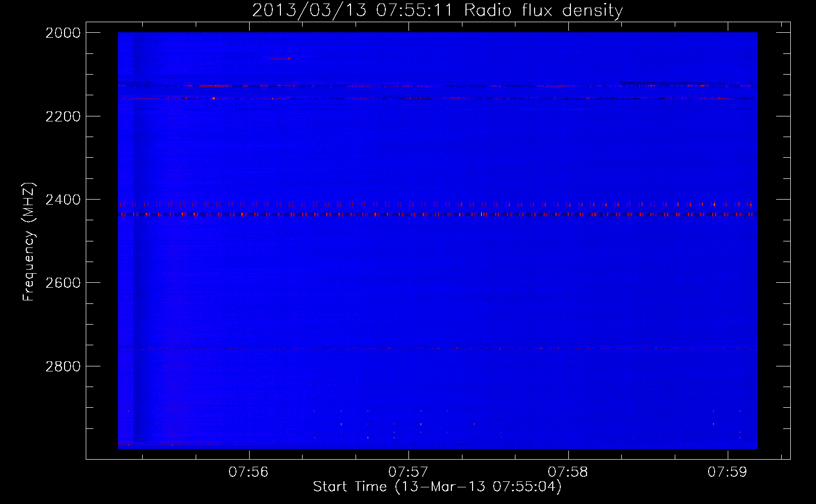Select the 2600 frequency tick label
Screen dimensions: 816x504
point(63,283)
